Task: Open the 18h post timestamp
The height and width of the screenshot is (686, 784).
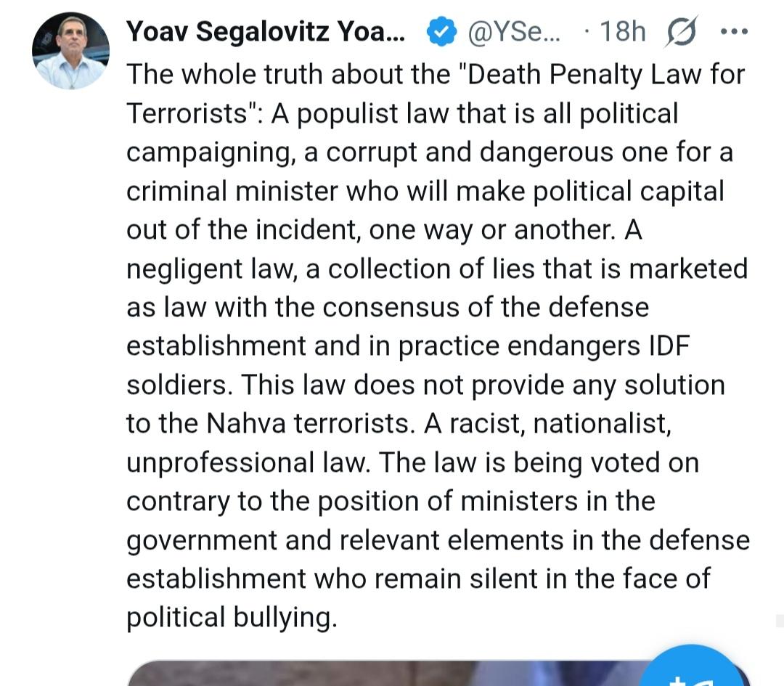Action: coord(621,33)
